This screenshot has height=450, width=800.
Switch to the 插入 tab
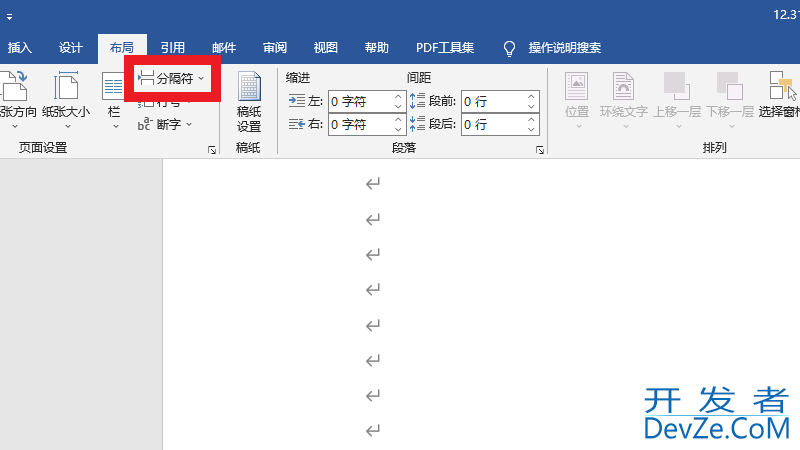tap(20, 48)
